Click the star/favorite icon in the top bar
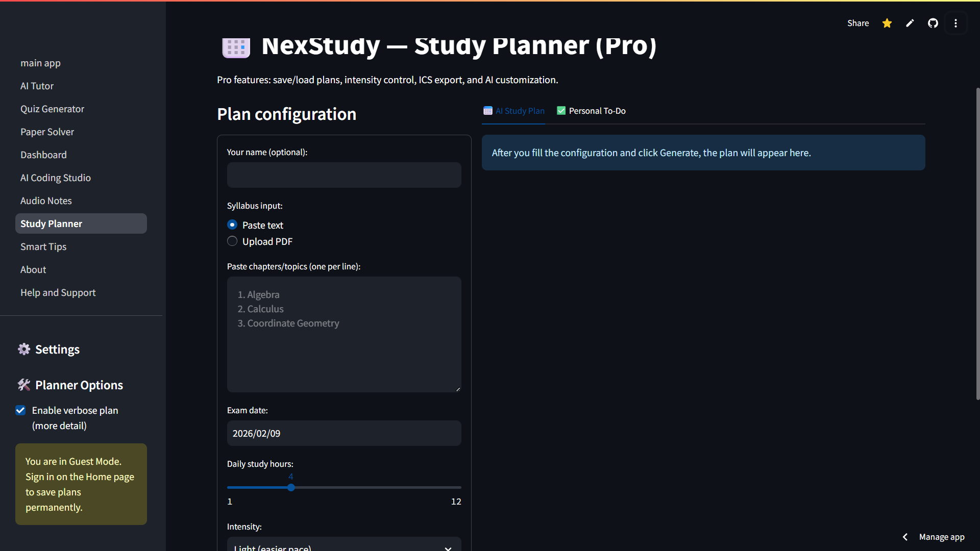This screenshot has width=980, height=551. click(x=887, y=23)
